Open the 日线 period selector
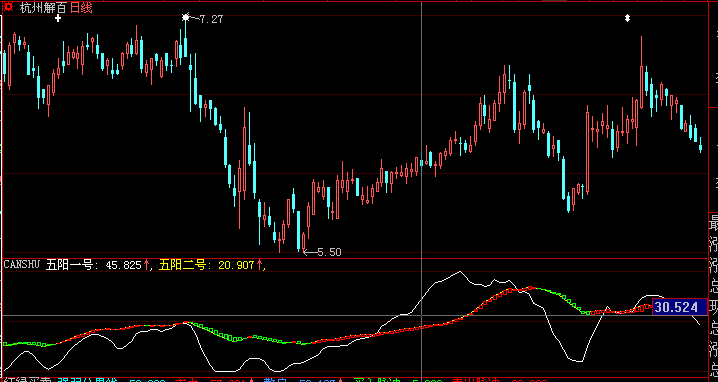This screenshot has height=382, width=718. pyautogui.click(x=81, y=8)
